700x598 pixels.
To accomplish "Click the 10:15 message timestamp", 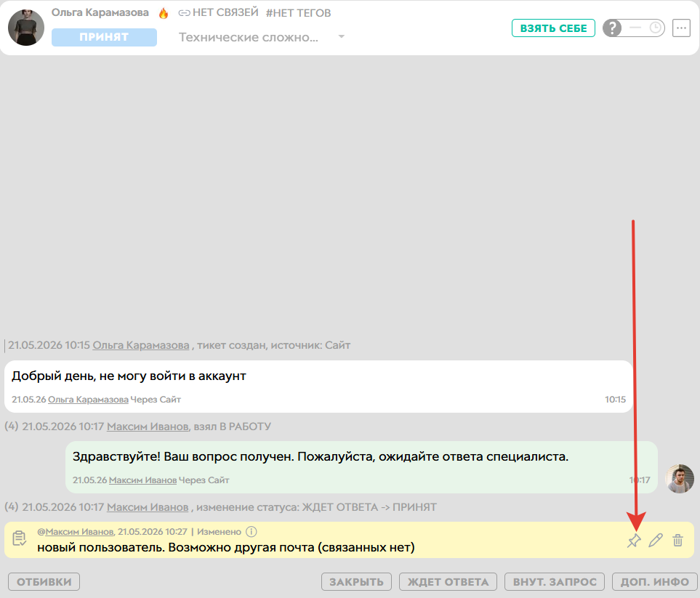I will tap(615, 400).
